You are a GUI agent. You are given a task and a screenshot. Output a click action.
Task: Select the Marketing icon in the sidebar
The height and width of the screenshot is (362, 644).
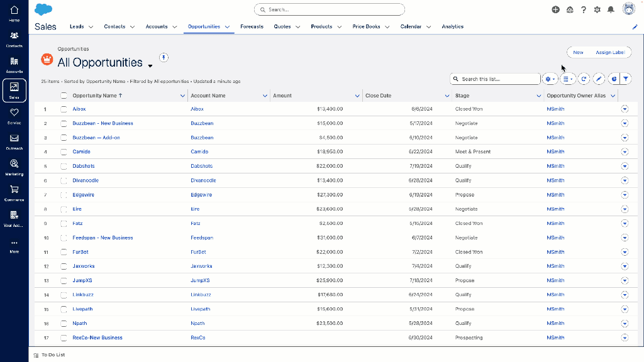(14, 165)
